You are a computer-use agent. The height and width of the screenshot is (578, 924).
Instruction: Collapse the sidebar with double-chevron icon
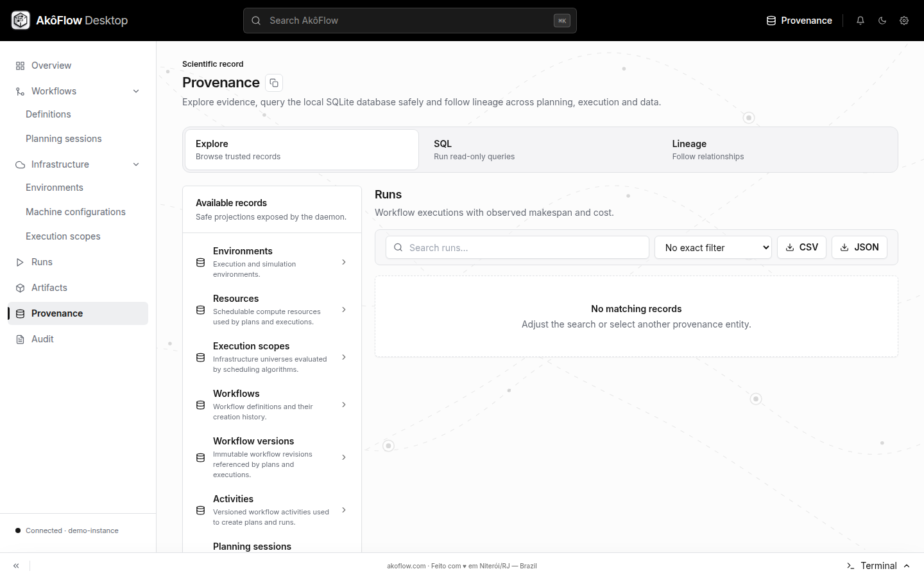click(x=16, y=566)
